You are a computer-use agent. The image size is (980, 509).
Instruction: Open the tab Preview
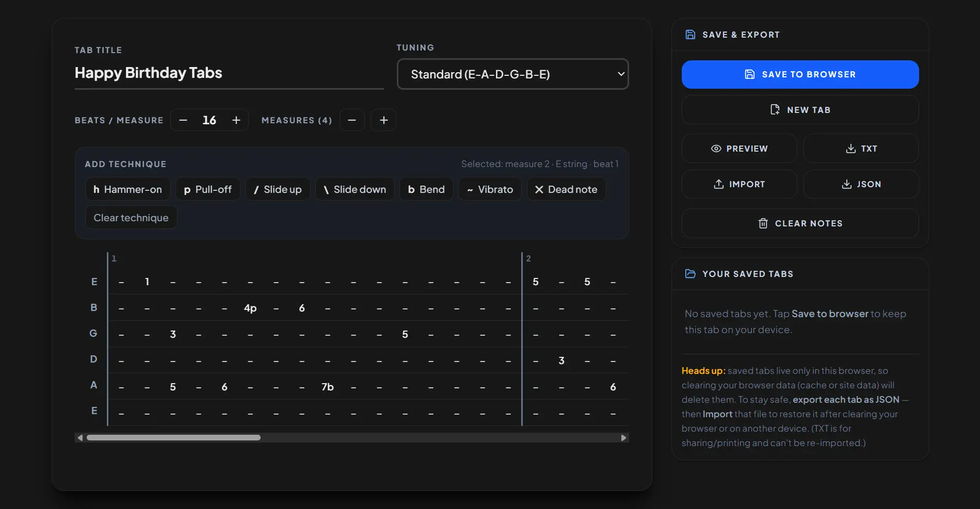[739, 149]
